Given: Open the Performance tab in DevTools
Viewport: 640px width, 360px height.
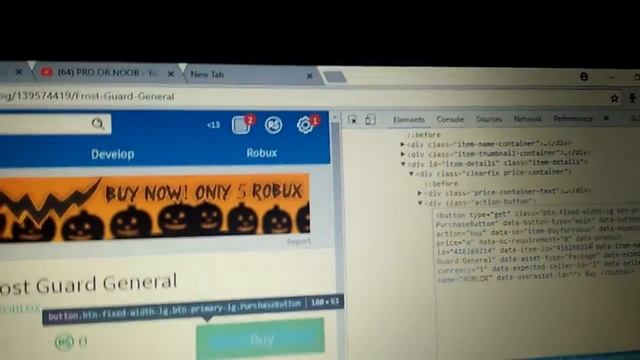Looking at the screenshot, I should pos(573,118).
